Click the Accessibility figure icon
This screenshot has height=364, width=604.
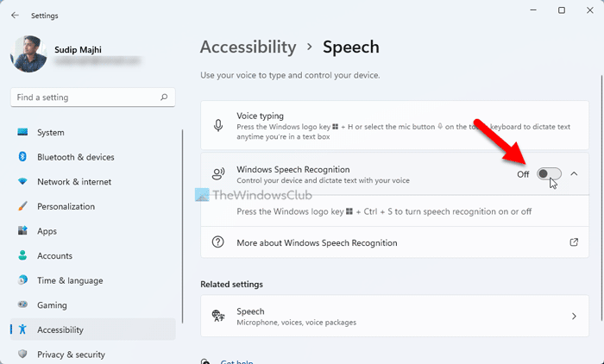(x=22, y=329)
